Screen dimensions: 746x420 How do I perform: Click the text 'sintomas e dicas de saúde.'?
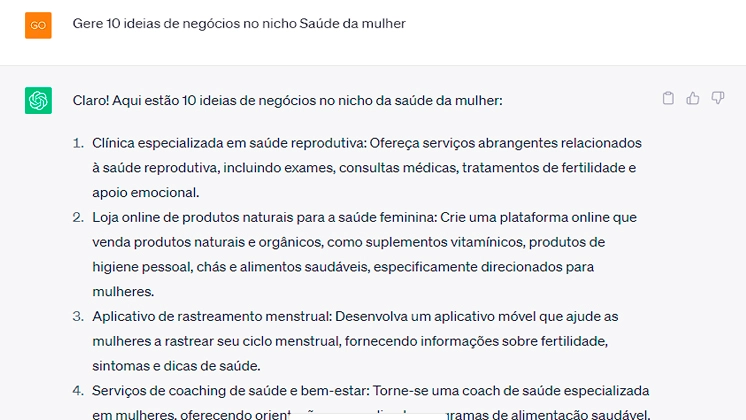[x=177, y=366]
